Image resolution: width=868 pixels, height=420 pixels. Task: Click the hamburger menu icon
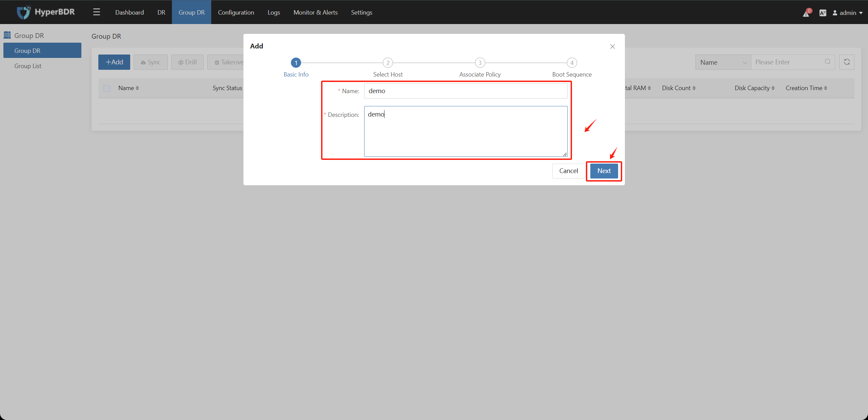tap(96, 12)
